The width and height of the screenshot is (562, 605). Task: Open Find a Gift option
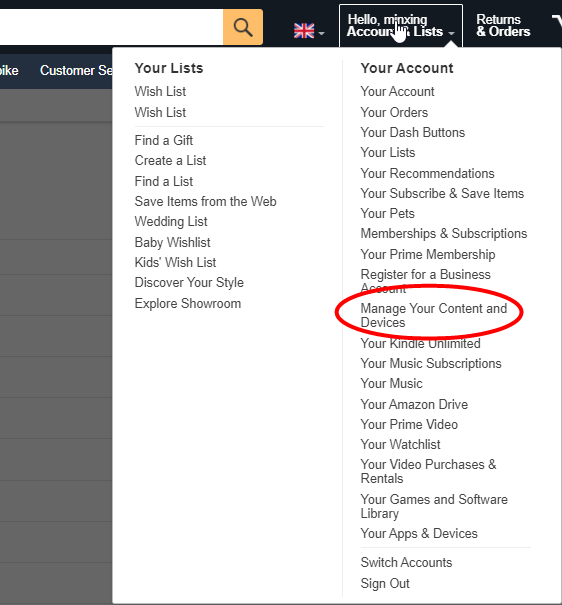(x=164, y=140)
